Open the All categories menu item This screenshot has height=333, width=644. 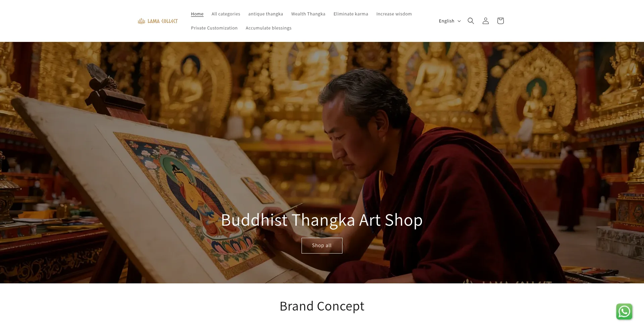(x=226, y=14)
